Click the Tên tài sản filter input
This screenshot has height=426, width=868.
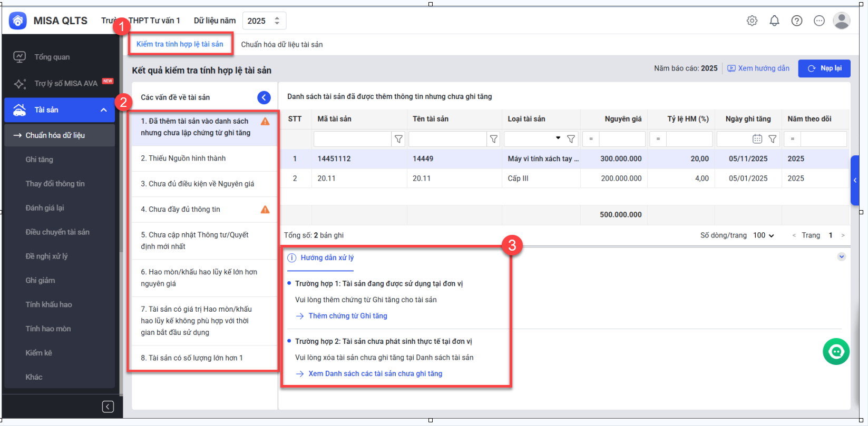(x=447, y=139)
